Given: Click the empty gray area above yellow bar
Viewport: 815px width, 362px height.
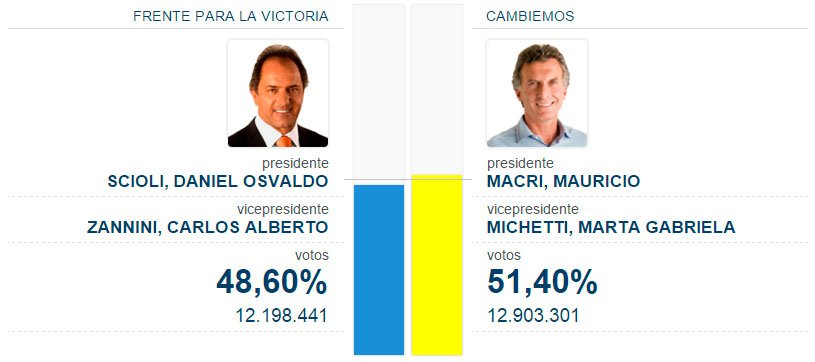Looking at the screenshot, I should coord(437,89).
